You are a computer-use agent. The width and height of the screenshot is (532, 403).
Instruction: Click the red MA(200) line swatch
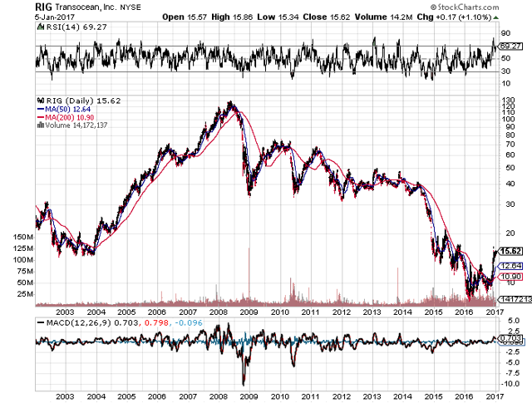41,117
